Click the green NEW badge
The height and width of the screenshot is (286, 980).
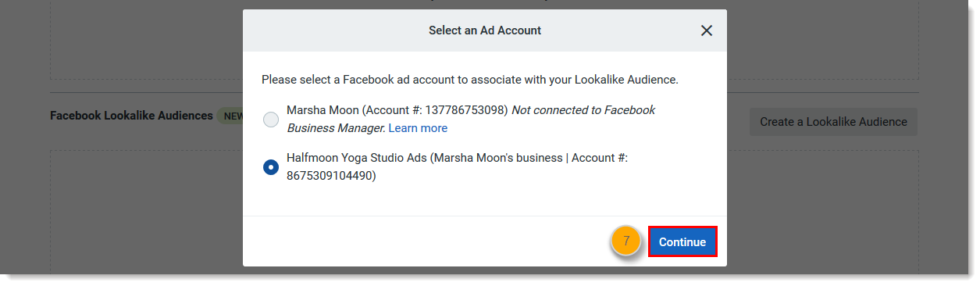(230, 116)
